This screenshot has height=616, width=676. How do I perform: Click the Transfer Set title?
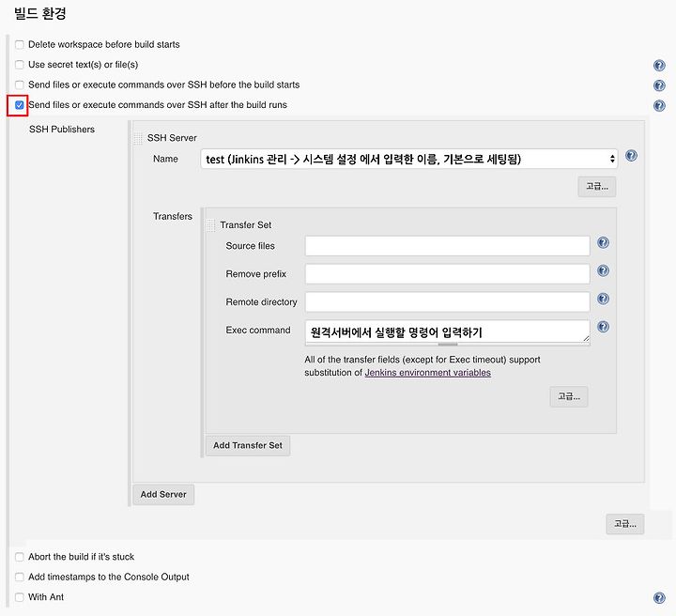click(246, 225)
